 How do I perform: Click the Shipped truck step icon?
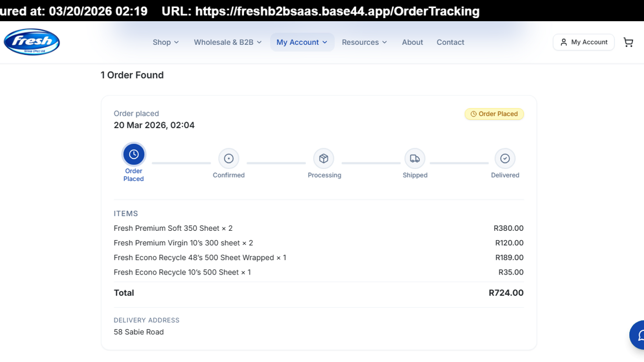[x=415, y=158]
